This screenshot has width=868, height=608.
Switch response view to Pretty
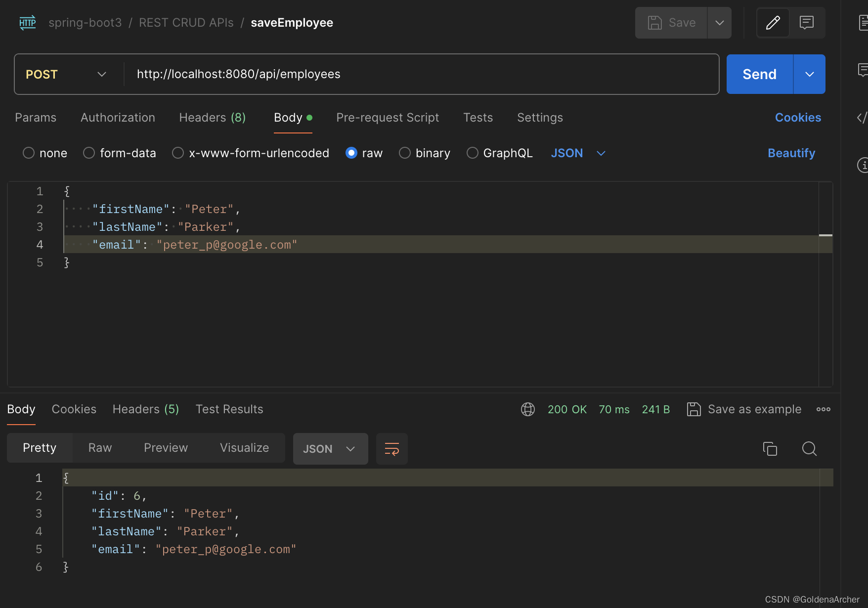(x=40, y=448)
